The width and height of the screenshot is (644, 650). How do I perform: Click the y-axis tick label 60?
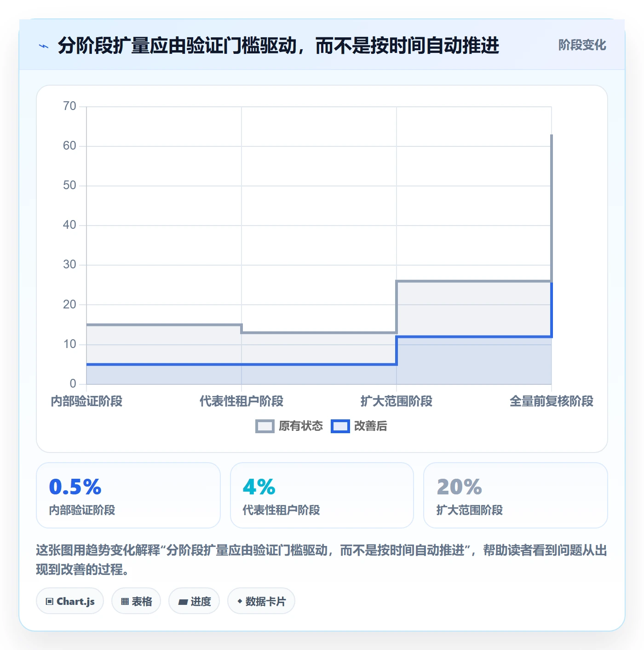click(69, 146)
